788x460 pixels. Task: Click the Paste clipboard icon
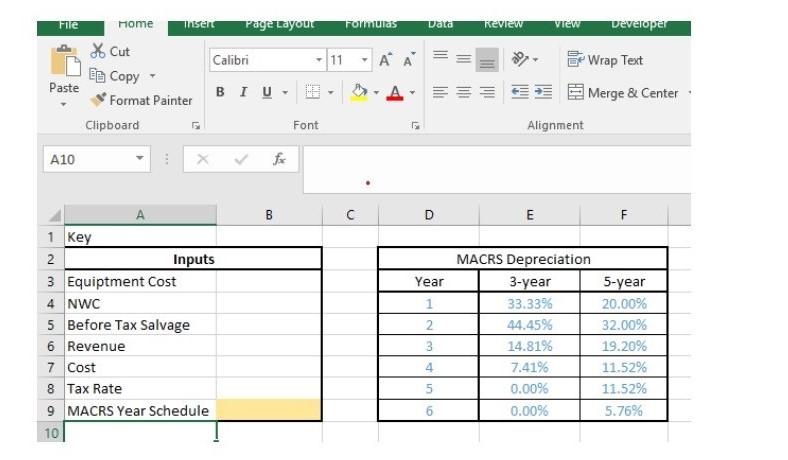pyautogui.click(x=65, y=62)
